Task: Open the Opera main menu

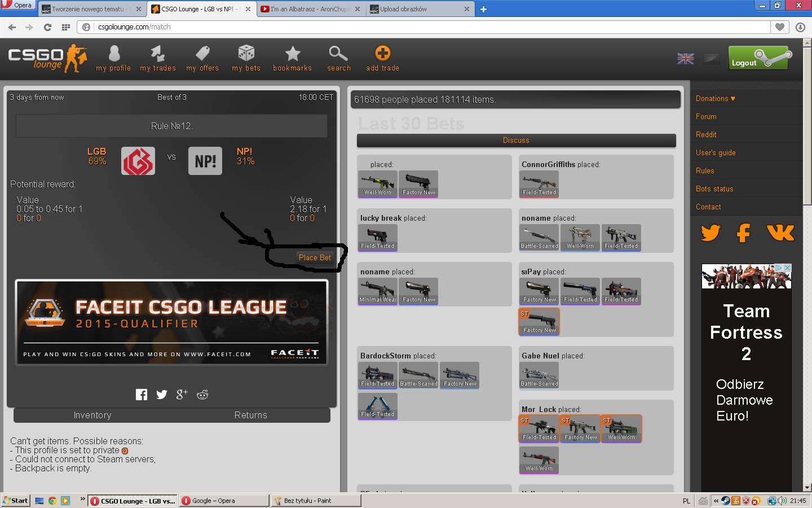Action: tap(17, 5)
